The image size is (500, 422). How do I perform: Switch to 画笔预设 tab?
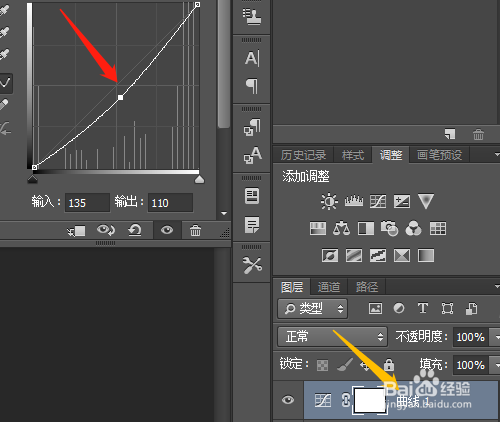click(x=439, y=155)
